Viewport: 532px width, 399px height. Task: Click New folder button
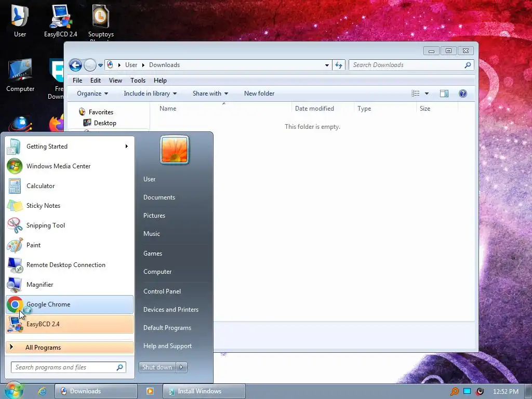pos(259,94)
